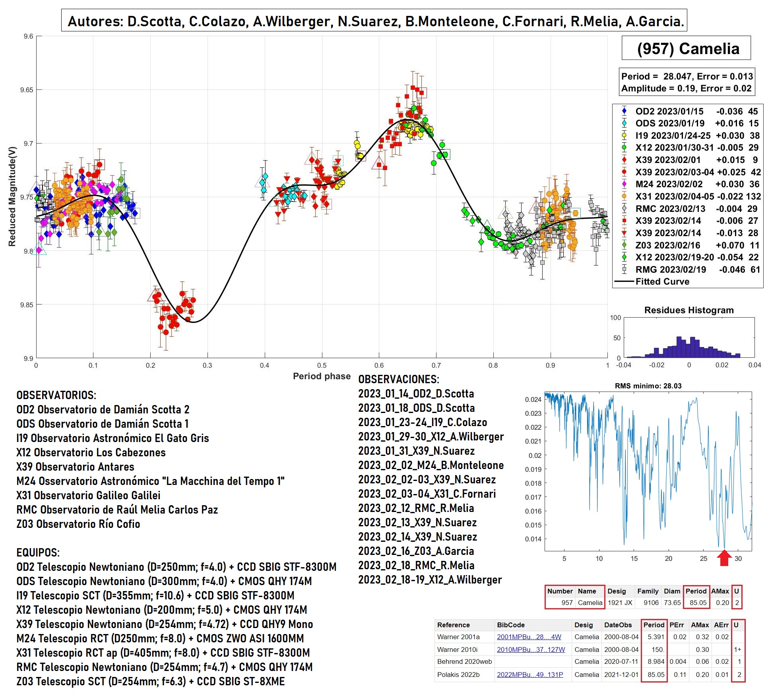The height and width of the screenshot is (700, 770).
Task: Click the RMS minimo: 28.03 plot title
Action: click(648, 386)
